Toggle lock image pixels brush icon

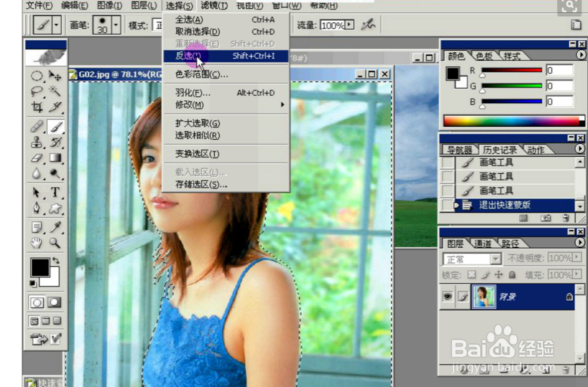(485, 275)
